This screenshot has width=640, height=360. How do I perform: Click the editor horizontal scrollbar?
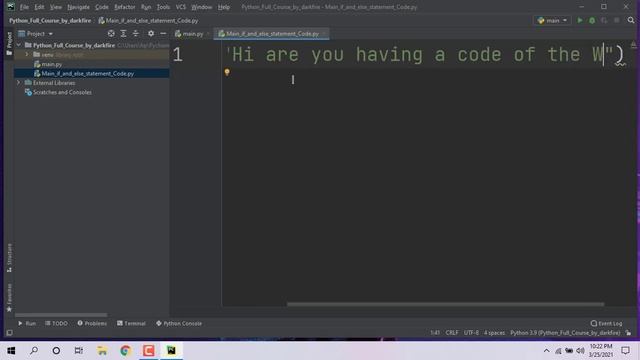(x=445, y=304)
